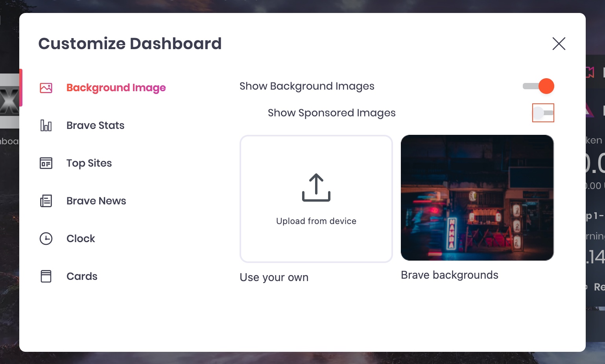Screen dimensions: 605x364
Task: Click the Brave News newspaper icon
Action: (x=46, y=201)
